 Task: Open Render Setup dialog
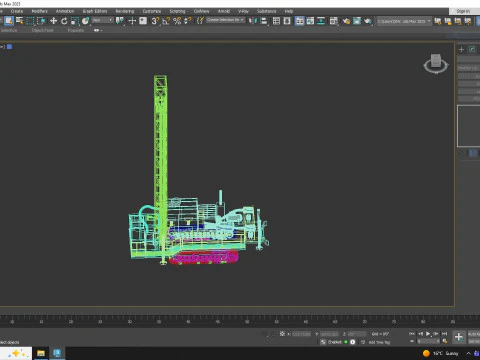[346, 21]
